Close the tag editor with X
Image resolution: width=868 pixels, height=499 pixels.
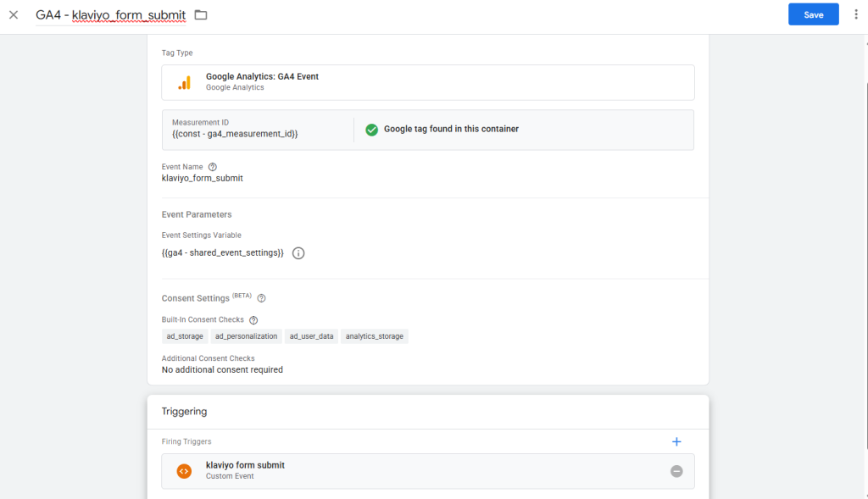pos(14,15)
